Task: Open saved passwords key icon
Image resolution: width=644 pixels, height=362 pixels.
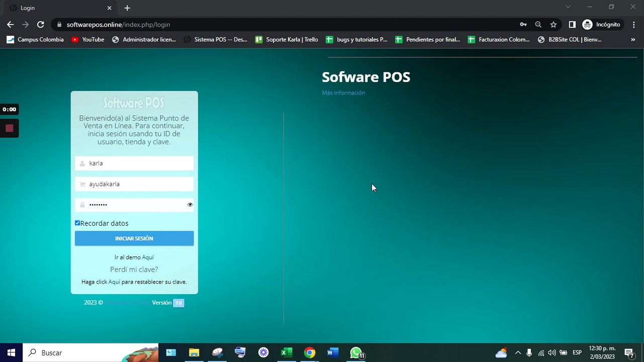Action: click(523, 24)
